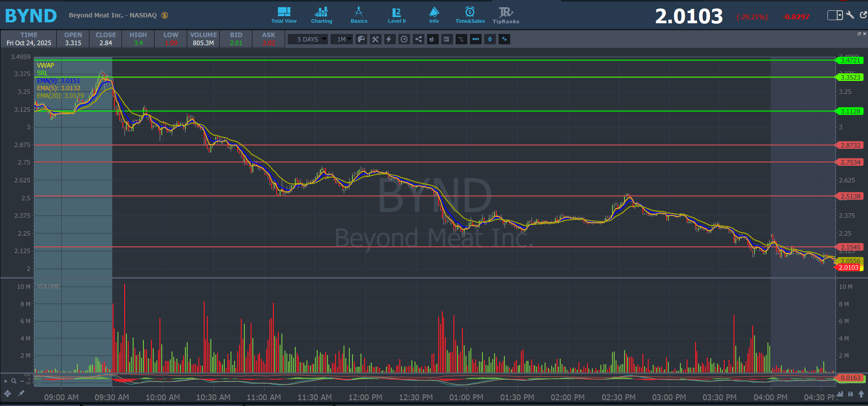Open the Level II tab
Image resolution: width=868 pixels, height=406 pixels.
point(397,15)
